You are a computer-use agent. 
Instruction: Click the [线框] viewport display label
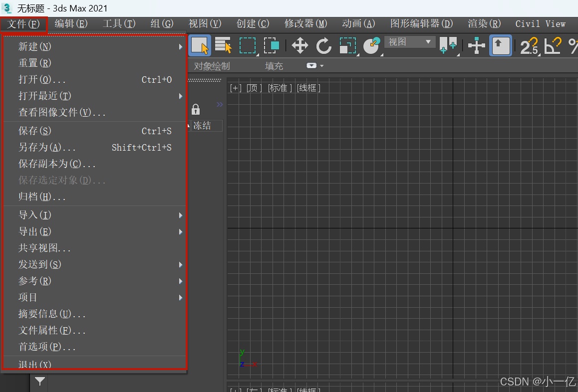click(x=308, y=88)
